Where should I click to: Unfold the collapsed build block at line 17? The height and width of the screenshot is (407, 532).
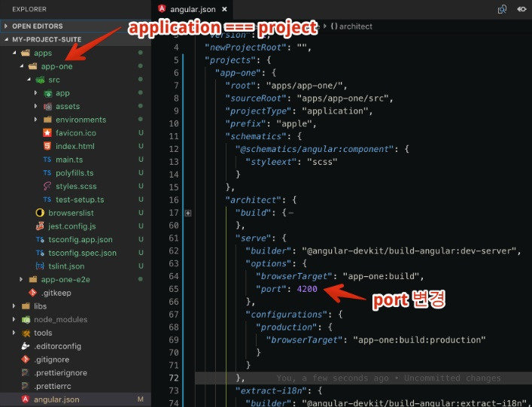tap(188, 213)
